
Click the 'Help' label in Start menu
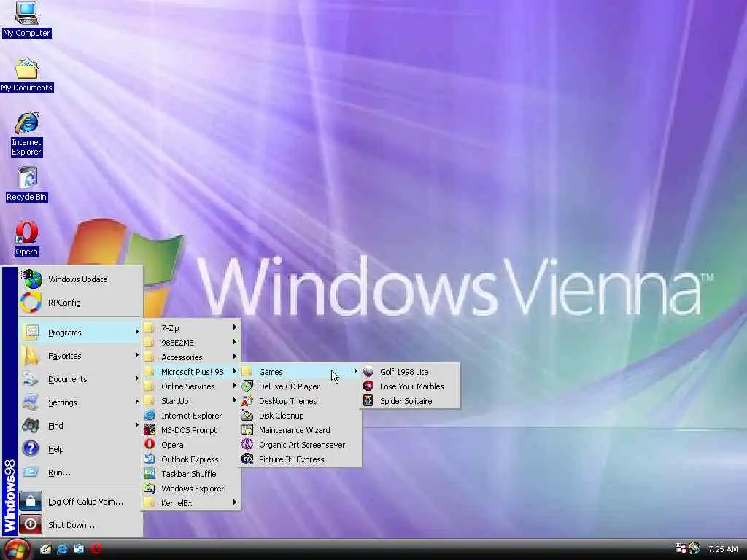click(x=55, y=449)
